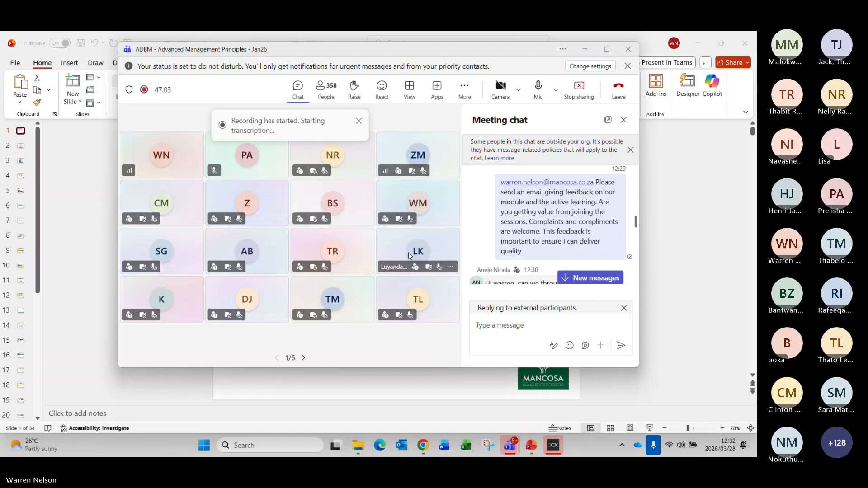
Task: Open the File menu tab
Action: 15,63
